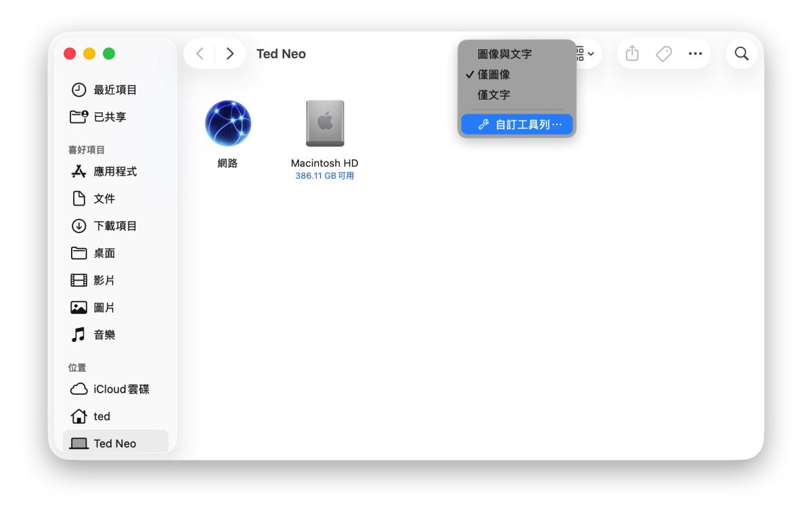Click the Ted Neo window title

pos(281,54)
